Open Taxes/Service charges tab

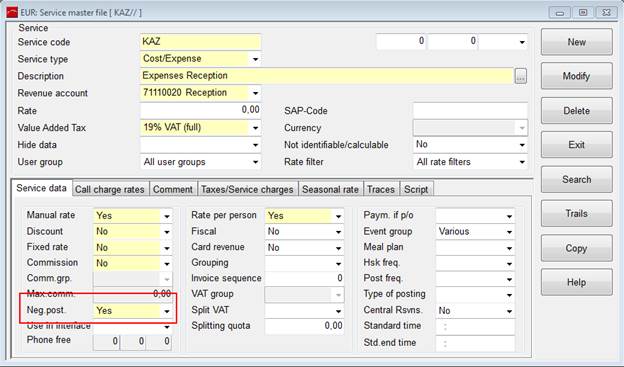[x=247, y=189]
